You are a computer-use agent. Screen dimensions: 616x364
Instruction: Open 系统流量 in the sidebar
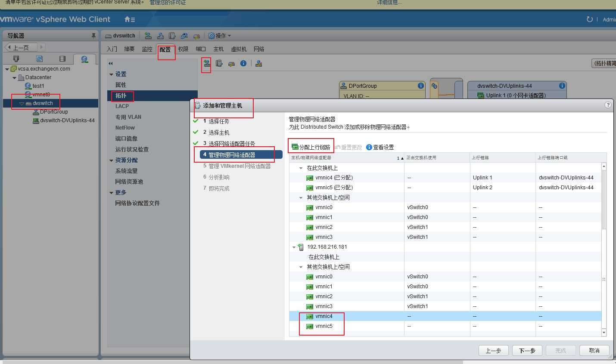tap(126, 171)
